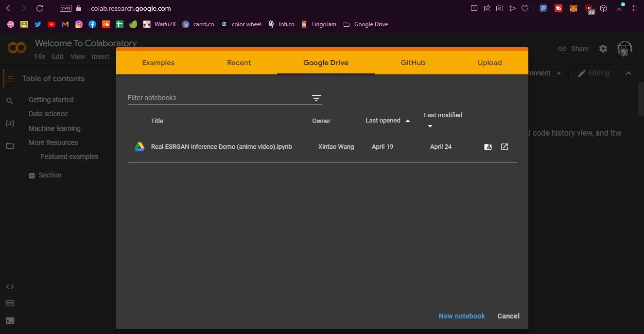Click the Google Drive icon of Real-ESRGAN row
The width and height of the screenshot is (644, 334).
coord(139,147)
